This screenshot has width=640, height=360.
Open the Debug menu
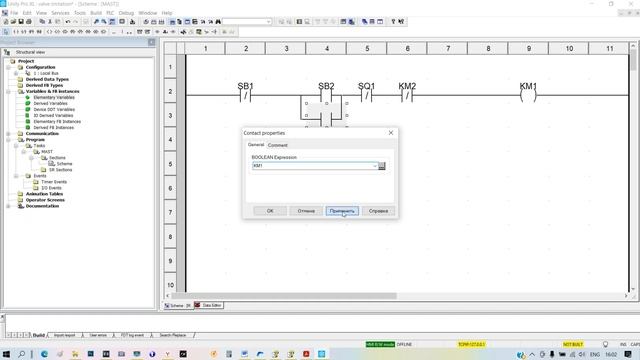pos(126,13)
